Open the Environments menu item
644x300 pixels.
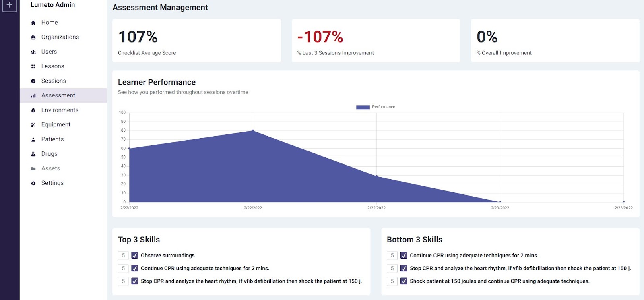tap(60, 110)
